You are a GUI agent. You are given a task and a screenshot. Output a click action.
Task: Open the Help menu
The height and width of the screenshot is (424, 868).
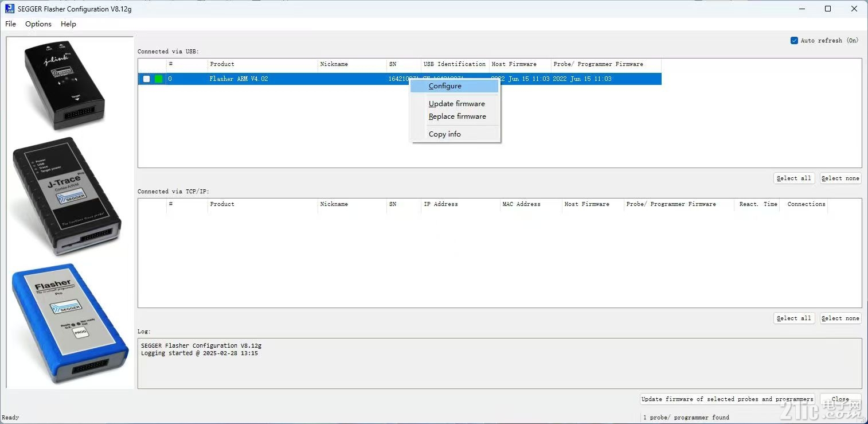click(68, 24)
